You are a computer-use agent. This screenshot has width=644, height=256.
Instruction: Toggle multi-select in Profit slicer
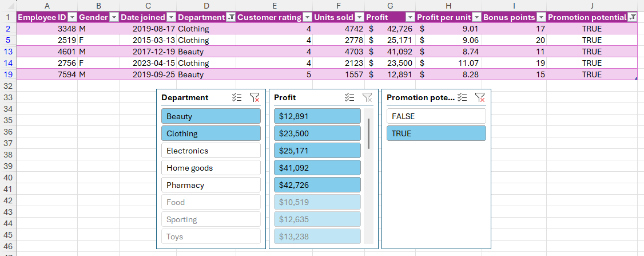point(350,98)
